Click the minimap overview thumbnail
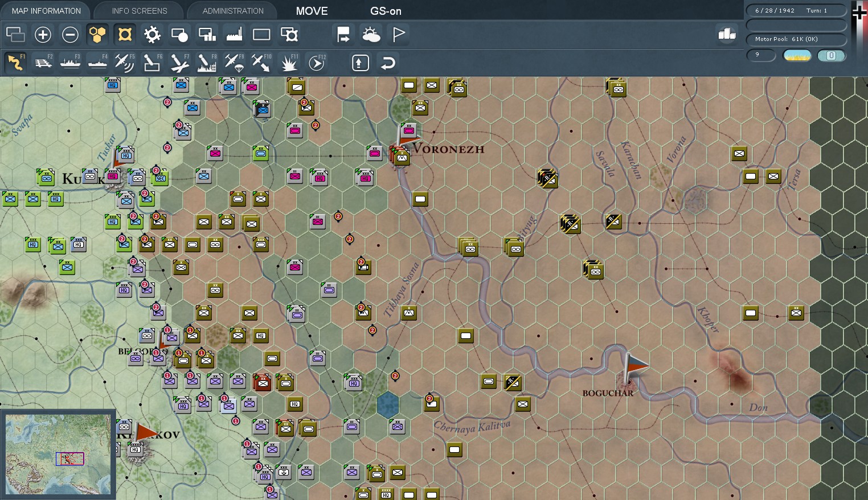868x500 pixels. pos(58,454)
